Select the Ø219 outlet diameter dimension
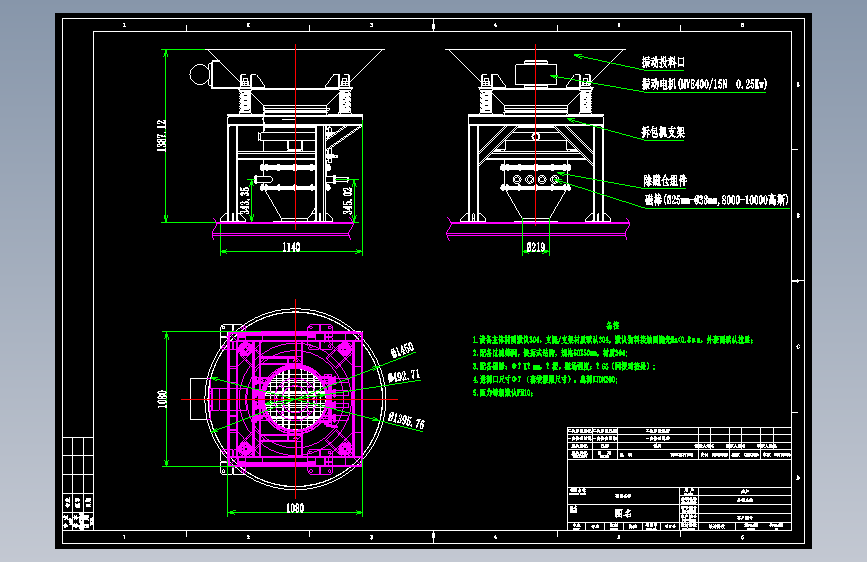This screenshot has height=562, width=867. click(x=536, y=247)
